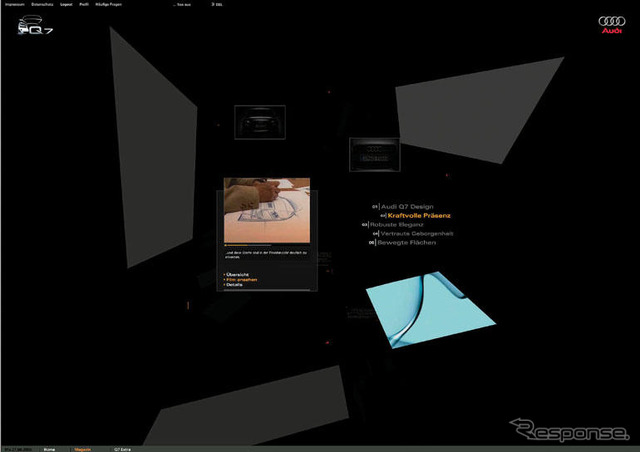
Task: Open the dark Audi rear thumbnail
Action: tap(374, 154)
